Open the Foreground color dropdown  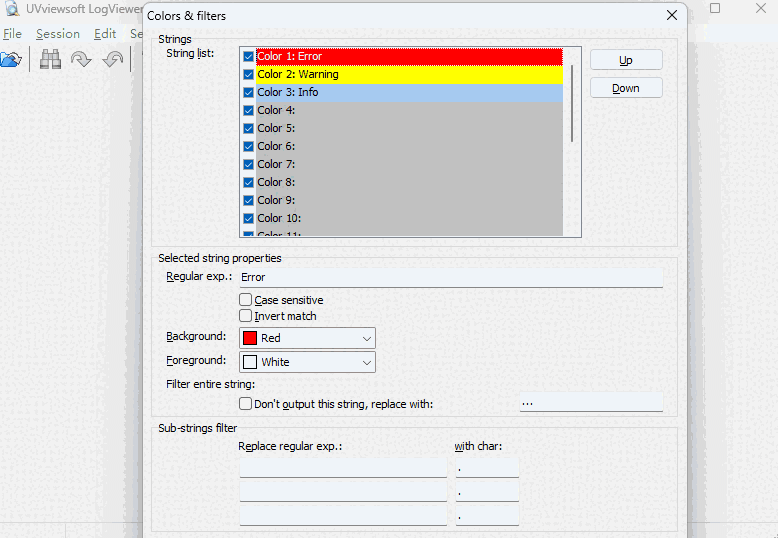tap(307, 362)
